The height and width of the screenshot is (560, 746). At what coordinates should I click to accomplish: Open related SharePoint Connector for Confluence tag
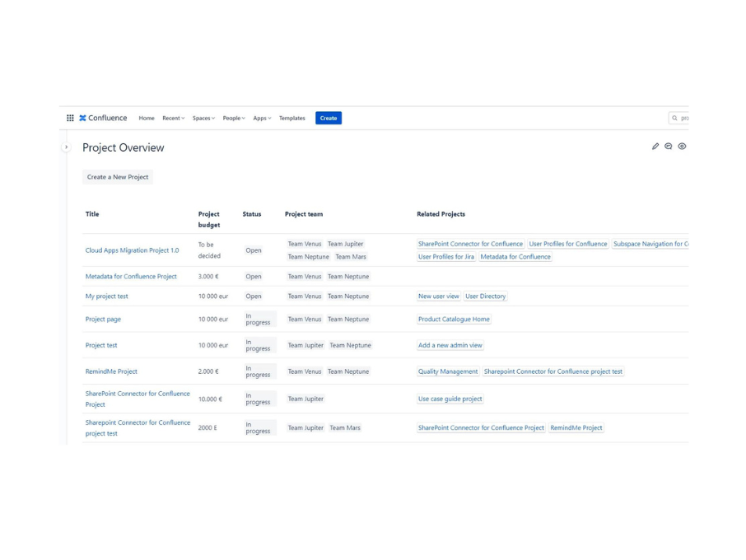[x=470, y=244]
